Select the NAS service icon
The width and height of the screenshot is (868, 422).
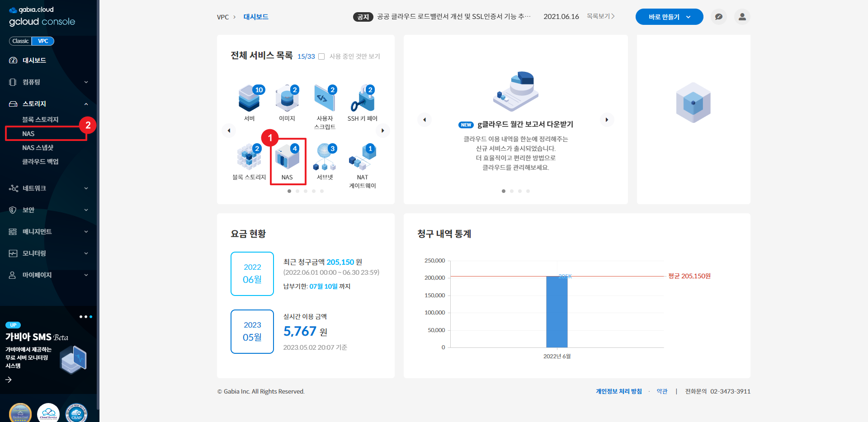point(288,159)
